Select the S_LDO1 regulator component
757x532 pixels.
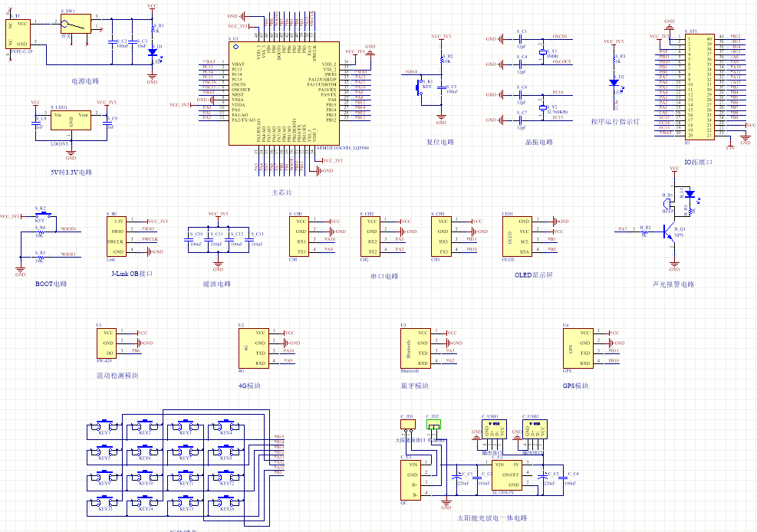(x=71, y=120)
